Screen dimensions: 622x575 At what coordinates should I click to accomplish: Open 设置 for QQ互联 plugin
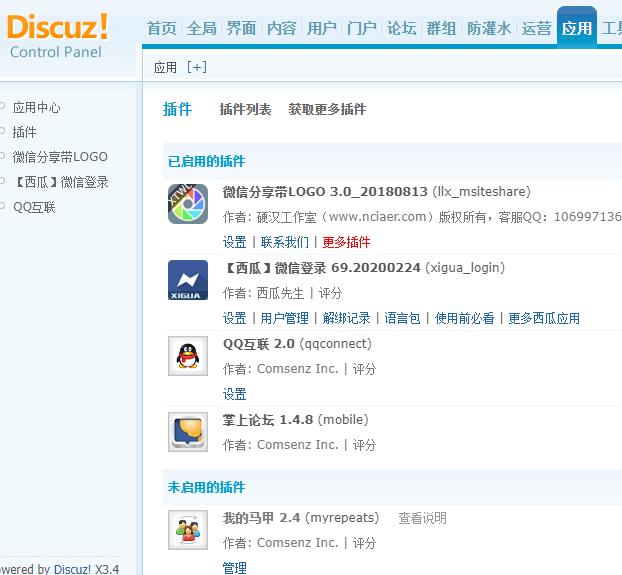tap(234, 394)
